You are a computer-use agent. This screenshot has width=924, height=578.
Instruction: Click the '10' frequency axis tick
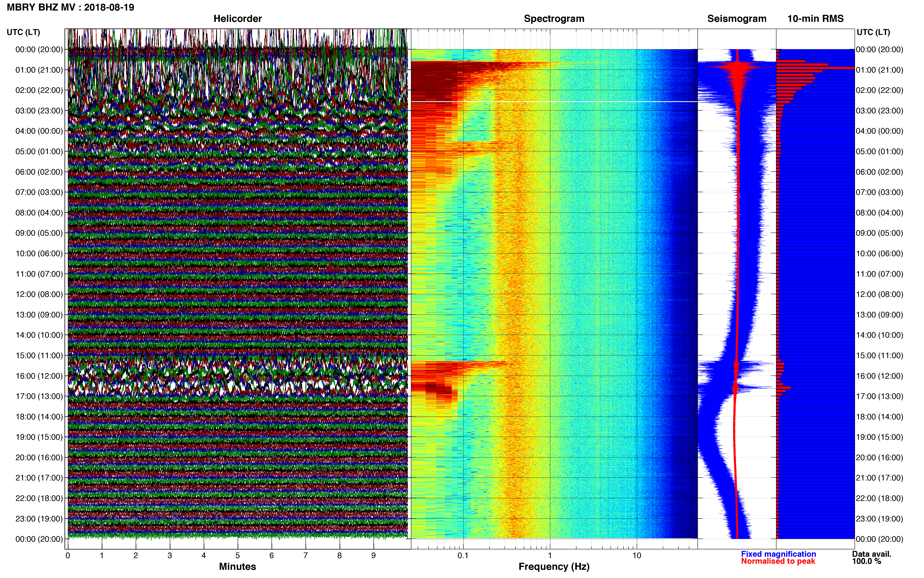(x=637, y=555)
